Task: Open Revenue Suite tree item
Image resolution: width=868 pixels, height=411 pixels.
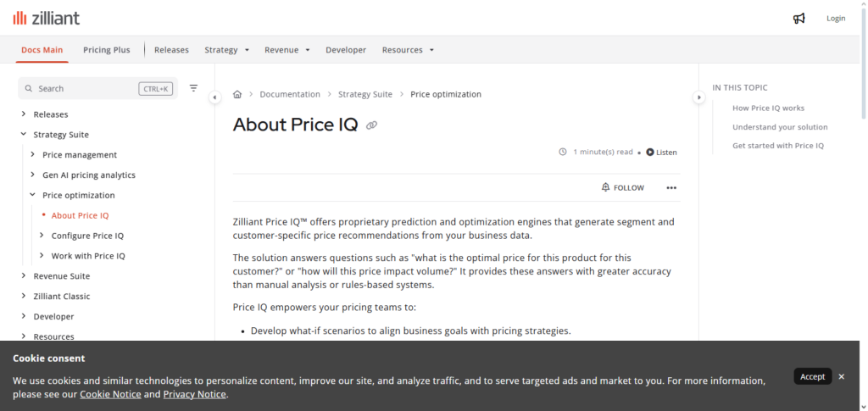Action: 61,276
